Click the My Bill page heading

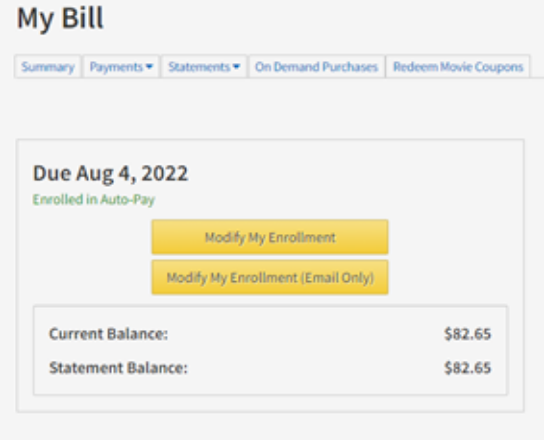[x=60, y=18]
